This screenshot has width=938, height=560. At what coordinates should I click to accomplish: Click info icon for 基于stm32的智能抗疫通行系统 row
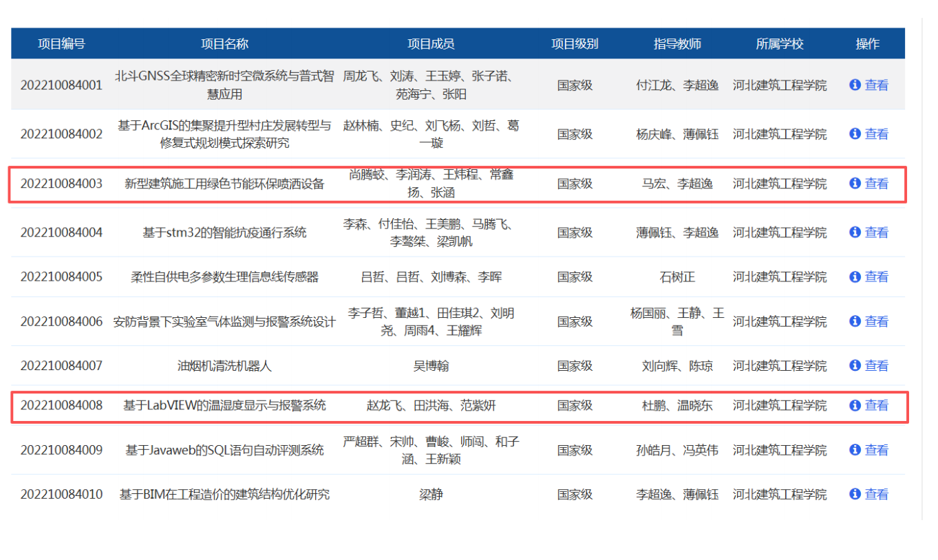tap(855, 233)
